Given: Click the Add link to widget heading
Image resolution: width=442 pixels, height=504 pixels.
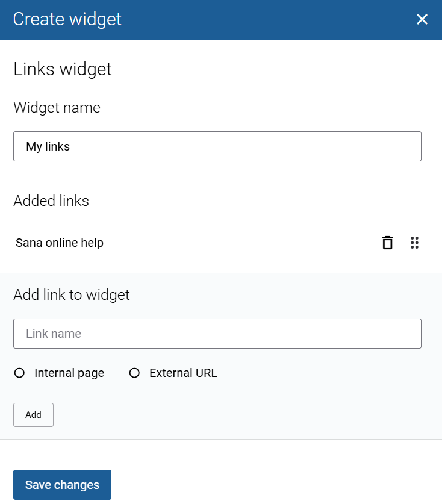Looking at the screenshot, I should pyautogui.click(x=72, y=295).
